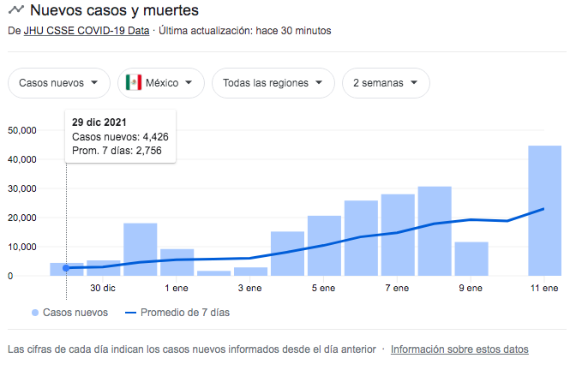
Task: Click the 5 ene axis label
Action: click(x=323, y=288)
